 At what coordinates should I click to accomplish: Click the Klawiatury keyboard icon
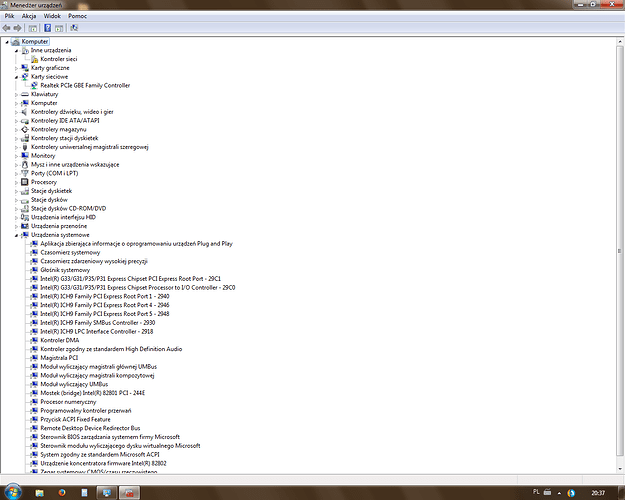click(x=25, y=94)
